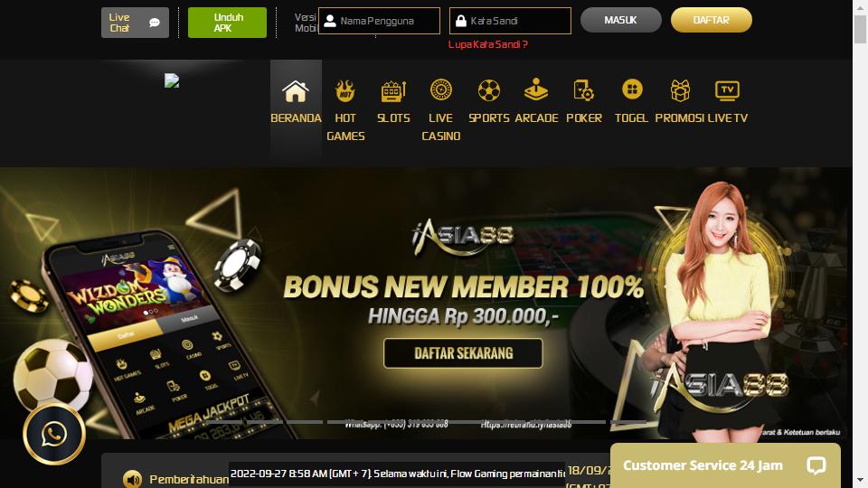
Task: Open the Hot Games flame icon
Action: click(344, 90)
